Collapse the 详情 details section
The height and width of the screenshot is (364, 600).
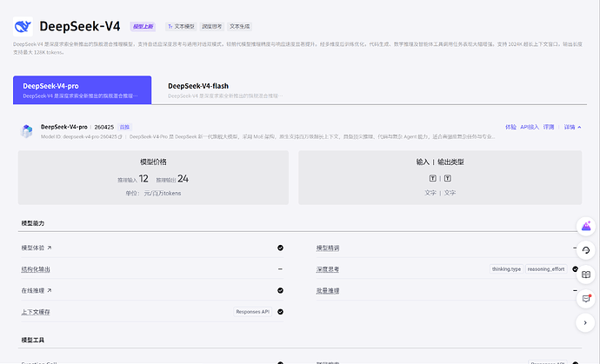tap(572, 127)
